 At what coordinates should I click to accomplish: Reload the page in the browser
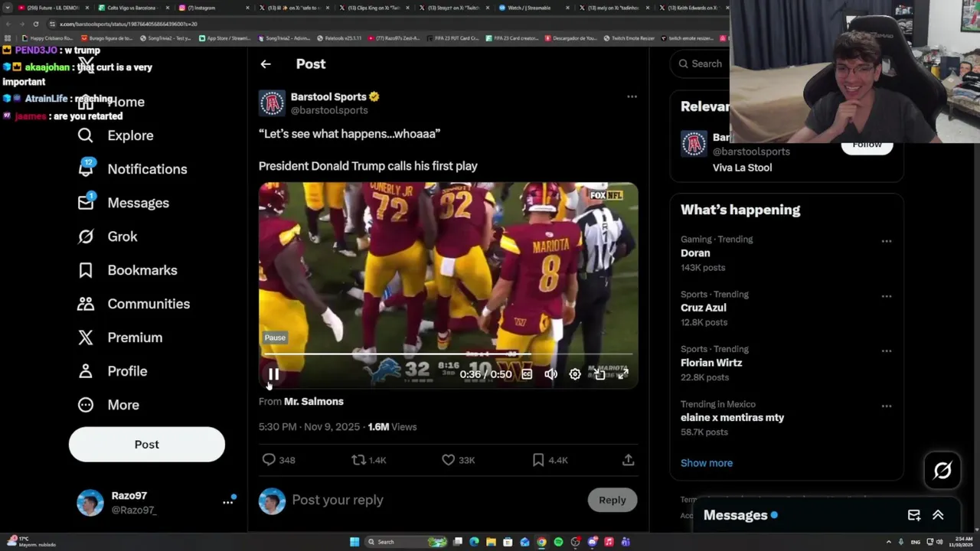click(x=35, y=24)
